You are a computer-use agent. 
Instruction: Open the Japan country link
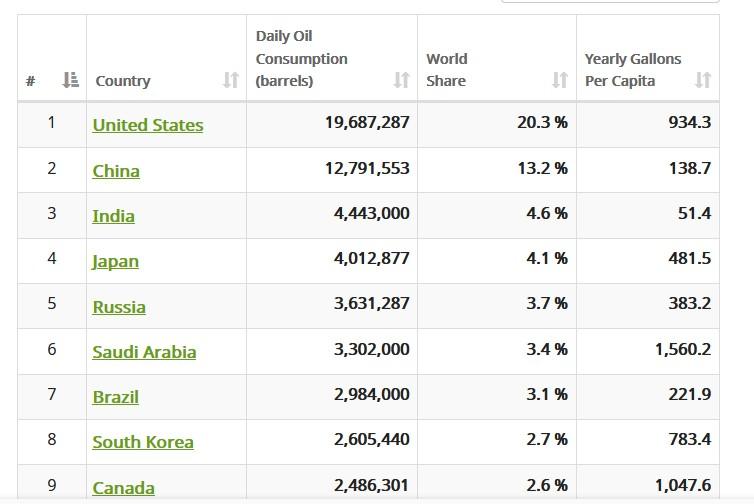pos(115,262)
